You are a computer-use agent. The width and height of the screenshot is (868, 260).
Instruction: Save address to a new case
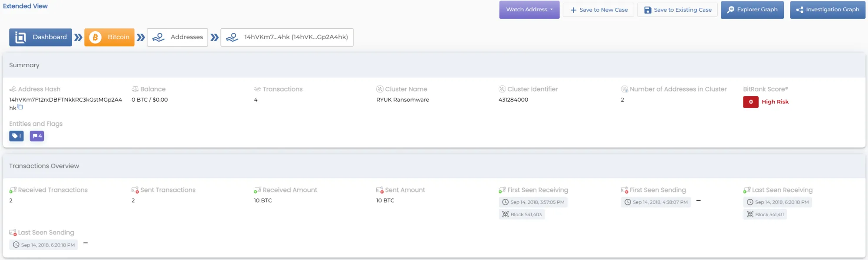598,10
